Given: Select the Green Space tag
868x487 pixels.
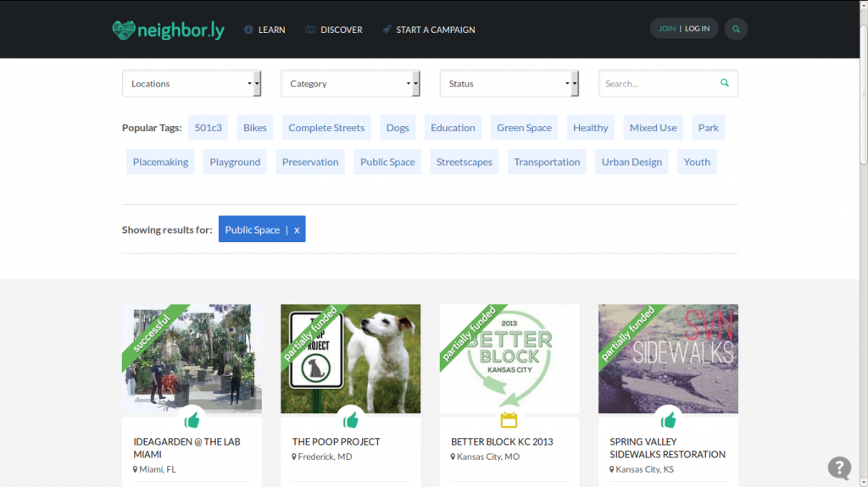Looking at the screenshot, I should point(524,128).
